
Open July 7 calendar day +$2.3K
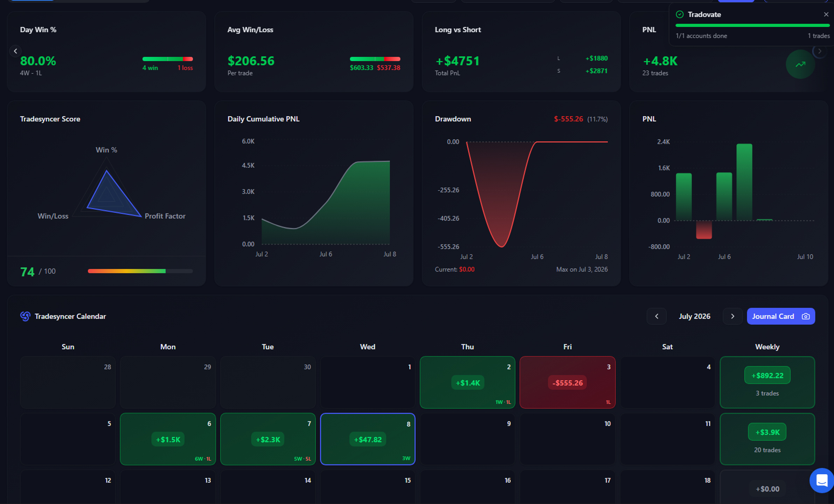pyautogui.click(x=268, y=439)
